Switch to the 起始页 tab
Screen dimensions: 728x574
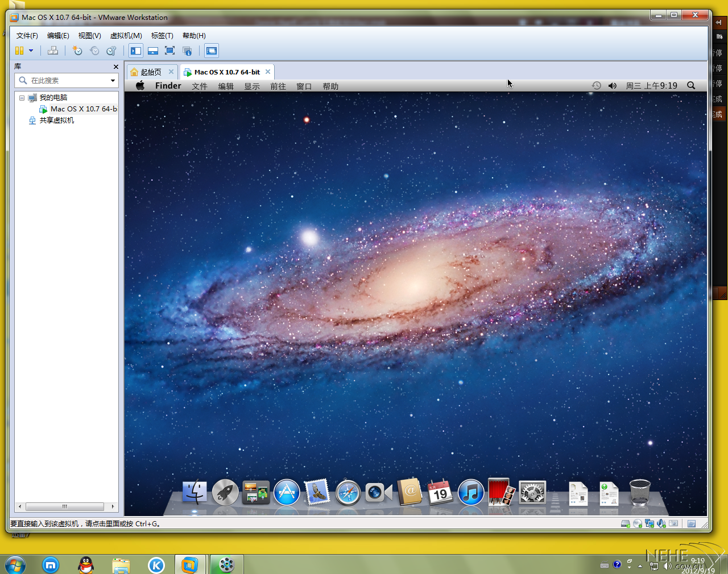pos(151,72)
